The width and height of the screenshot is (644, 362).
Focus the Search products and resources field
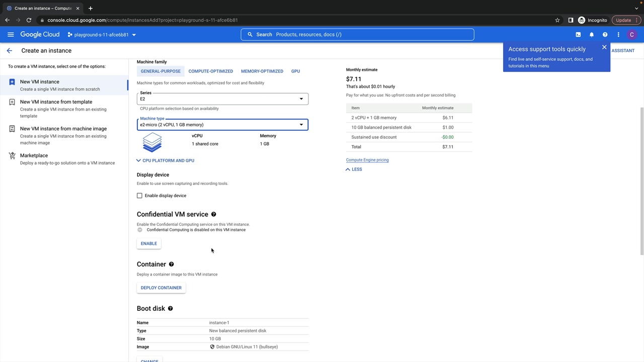click(x=357, y=35)
